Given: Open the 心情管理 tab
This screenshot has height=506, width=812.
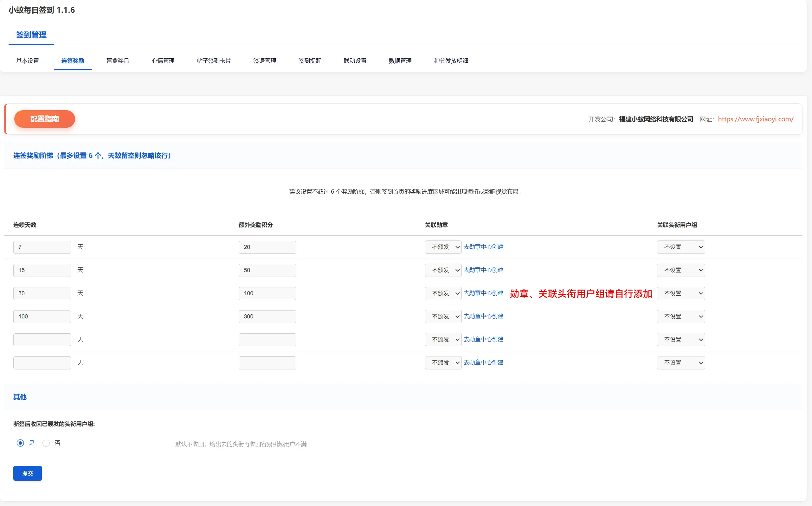Looking at the screenshot, I should pos(163,61).
